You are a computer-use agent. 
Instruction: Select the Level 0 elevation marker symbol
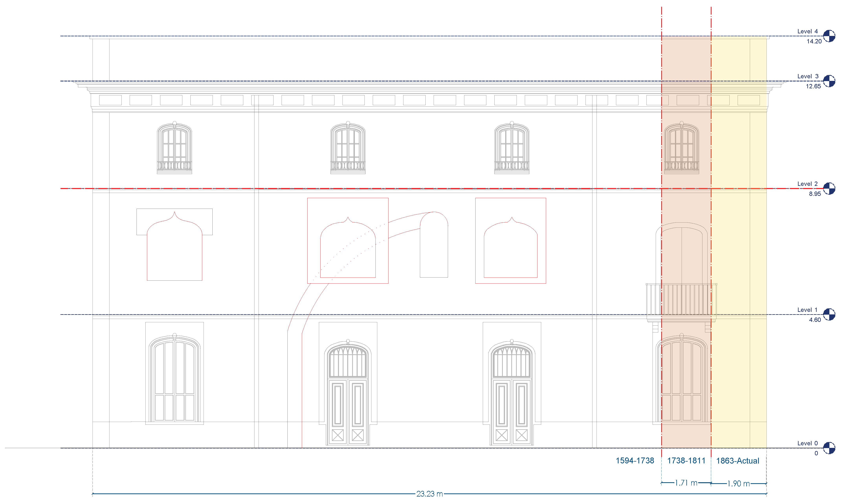pos(829,448)
